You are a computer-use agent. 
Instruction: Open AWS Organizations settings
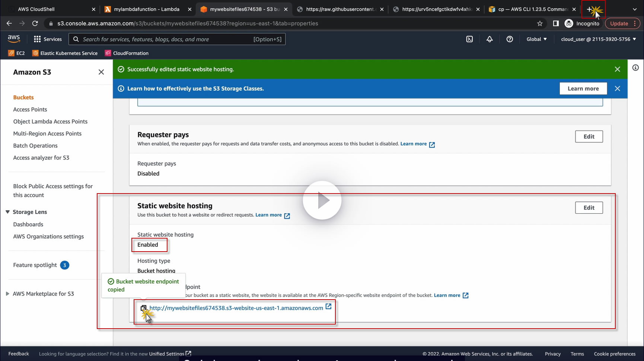(48, 236)
